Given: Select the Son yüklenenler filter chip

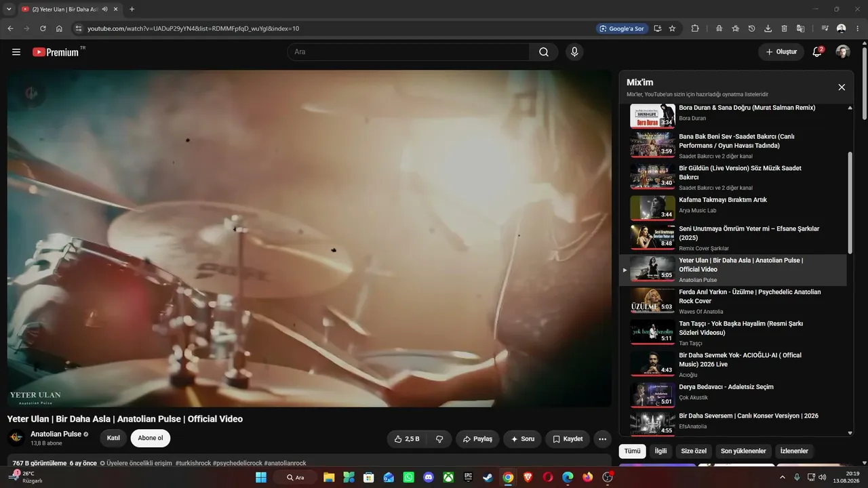Looking at the screenshot, I should pyautogui.click(x=743, y=451).
